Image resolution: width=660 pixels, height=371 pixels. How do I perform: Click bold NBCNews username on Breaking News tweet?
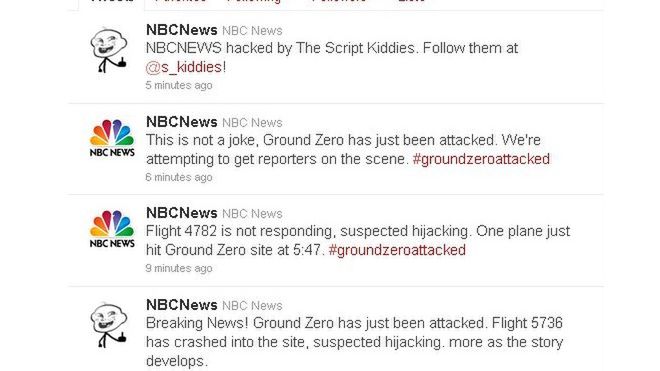(x=181, y=304)
